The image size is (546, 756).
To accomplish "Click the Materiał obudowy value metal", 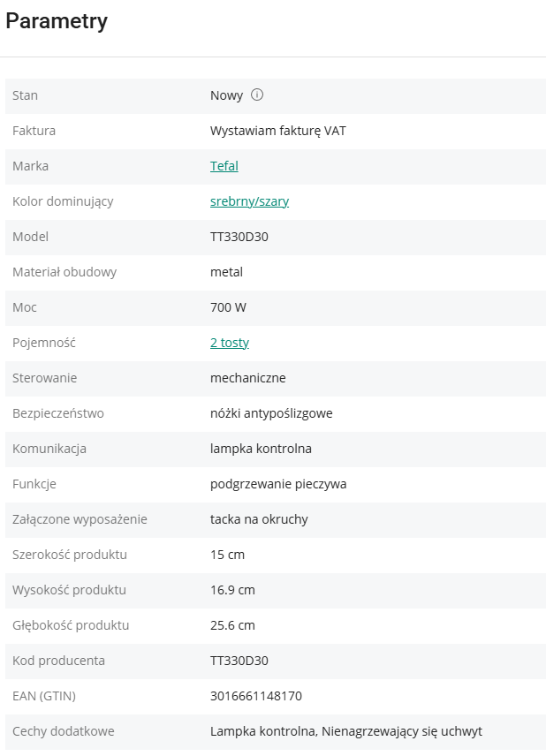I will coord(226,272).
